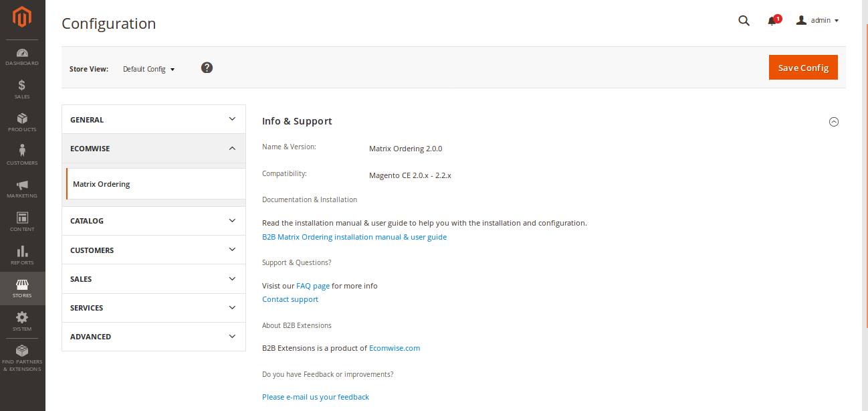Open the admin account dropdown arrow
Screen dimensions: 868x411
(x=837, y=21)
